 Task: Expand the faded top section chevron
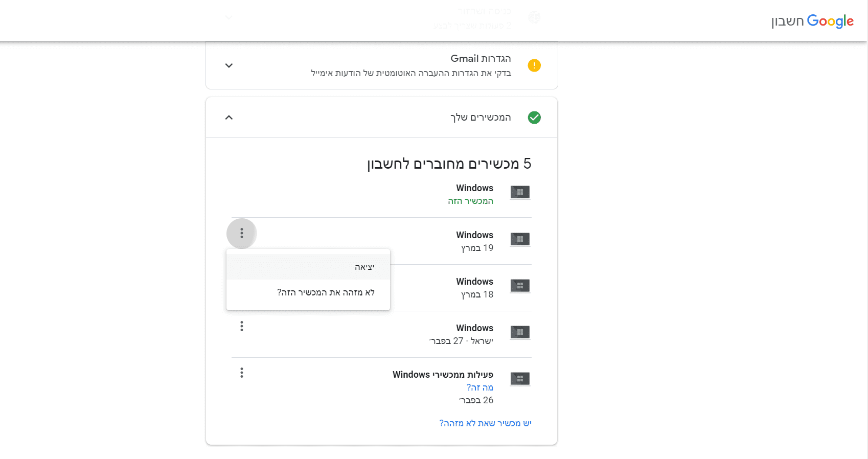pos(229,17)
